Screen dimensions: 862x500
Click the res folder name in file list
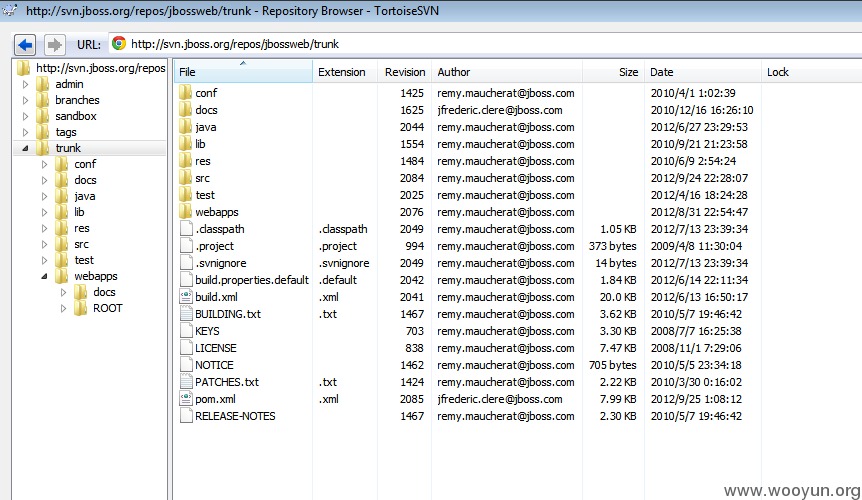tap(203, 160)
